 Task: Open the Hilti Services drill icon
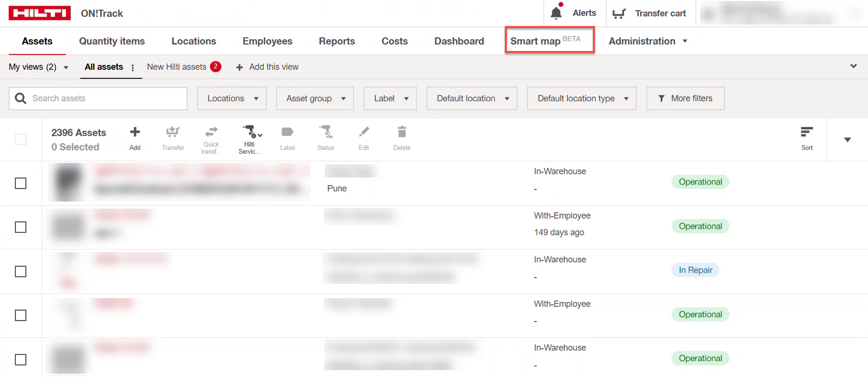tap(252, 132)
